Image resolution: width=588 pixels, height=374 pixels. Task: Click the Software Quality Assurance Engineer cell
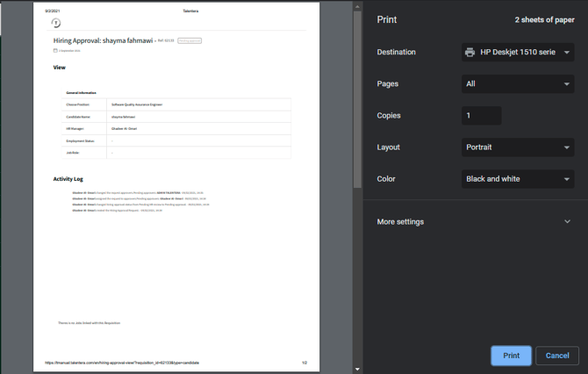(x=137, y=104)
